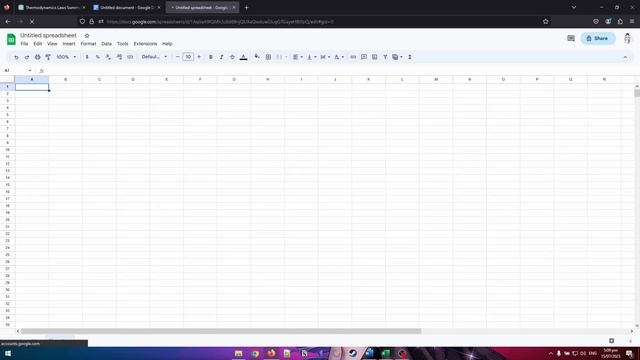Viewport: 640px width, 360px height.
Task: Activate the Paint format tool
Action: point(48,57)
